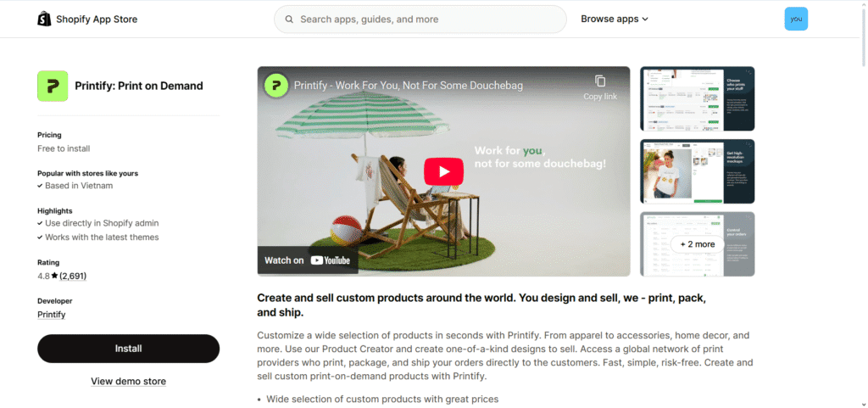The image size is (868, 408).
Task: Open the high-resolution mockups screenshot thumbnail
Action: tap(697, 171)
